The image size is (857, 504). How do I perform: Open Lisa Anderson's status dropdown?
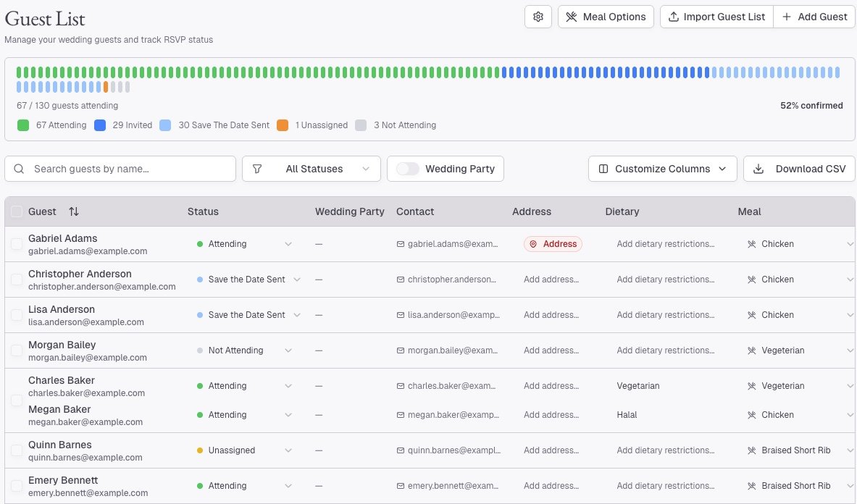pos(248,315)
